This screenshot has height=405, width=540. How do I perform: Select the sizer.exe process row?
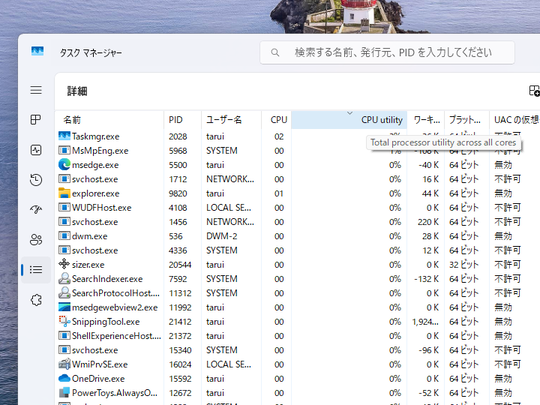click(x=298, y=264)
